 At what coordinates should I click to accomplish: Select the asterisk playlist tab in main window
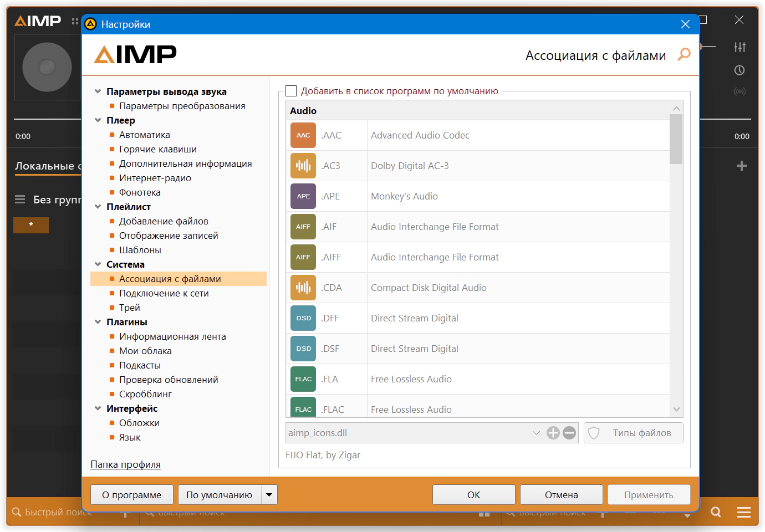31,225
